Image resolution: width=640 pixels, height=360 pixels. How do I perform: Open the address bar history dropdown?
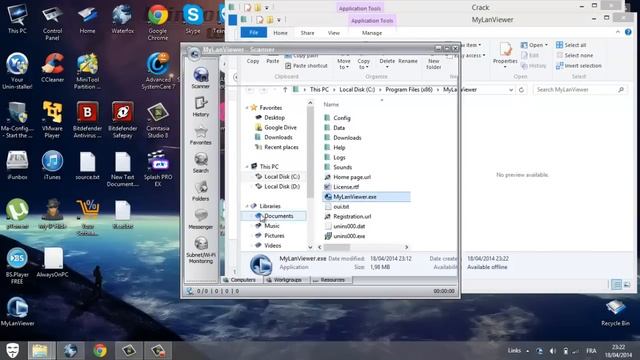coord(511,90)
